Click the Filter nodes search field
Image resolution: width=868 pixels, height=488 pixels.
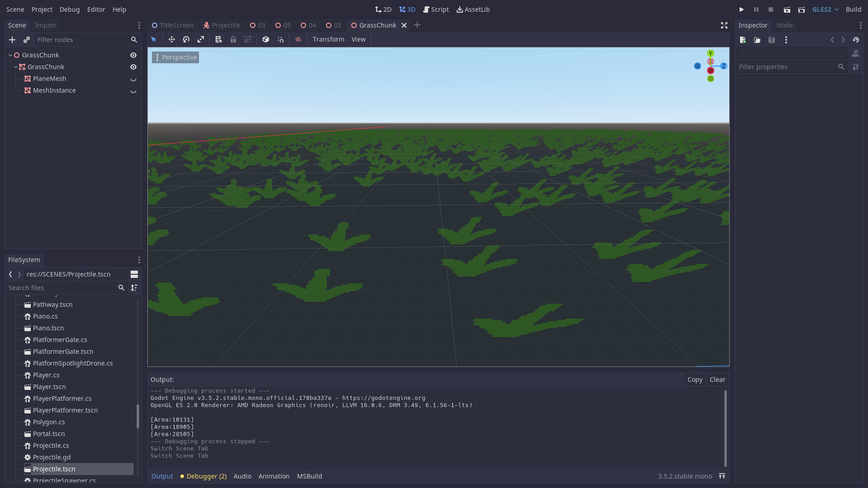pos(81,40)
